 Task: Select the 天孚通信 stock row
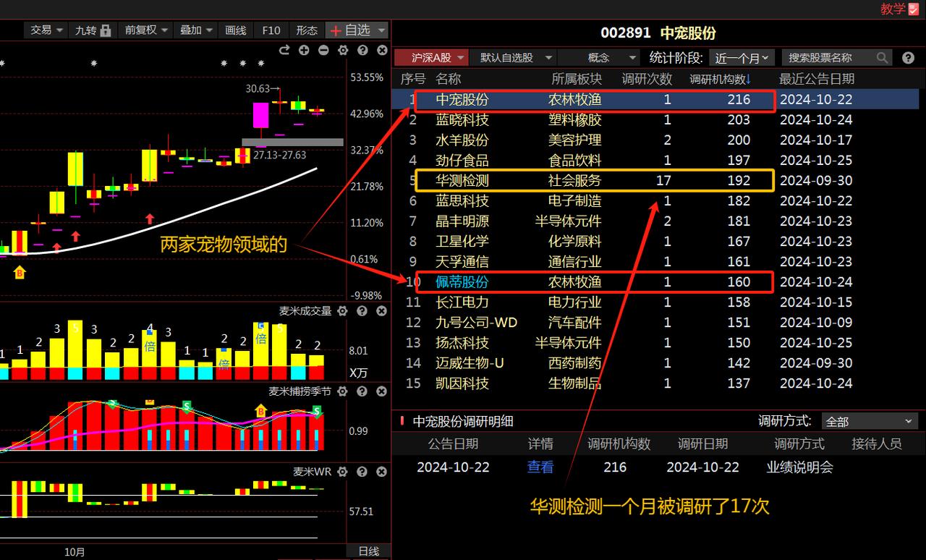tap(655, 262)
